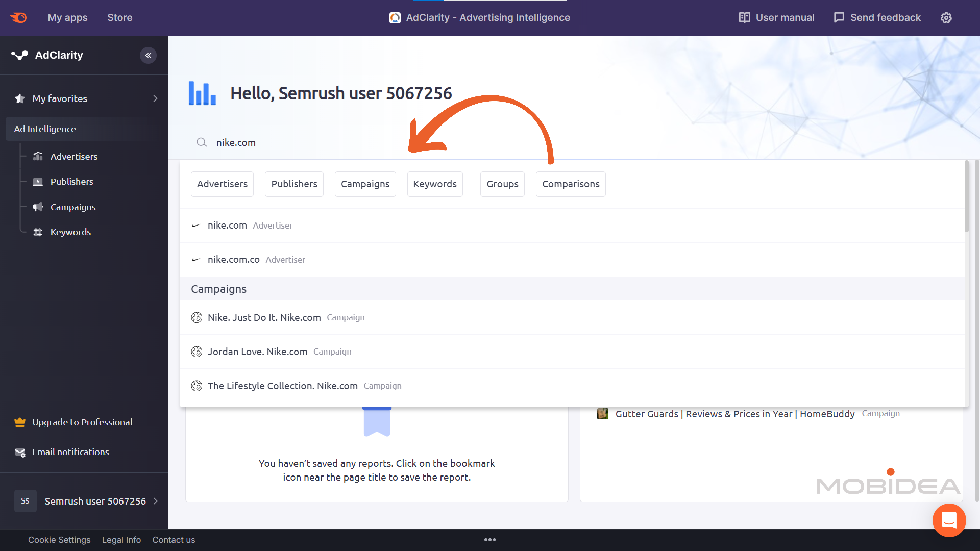The height and width of the screenshot is (551, 980).
Task: Open Send feedback
Action: 876,17
